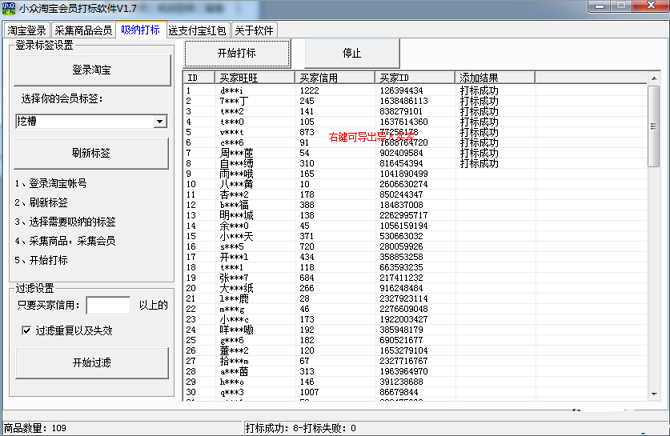The height and width of the screenshot is (436, 670).
Task: Switch to the 淘宝登录 tab
Action: [x=27, y=30]
